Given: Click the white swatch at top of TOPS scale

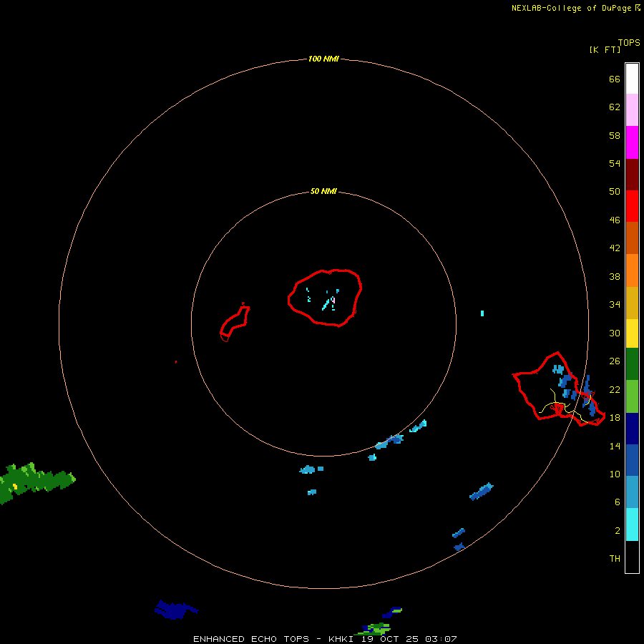Looking at the screenshot, I should tap(632, 79).
